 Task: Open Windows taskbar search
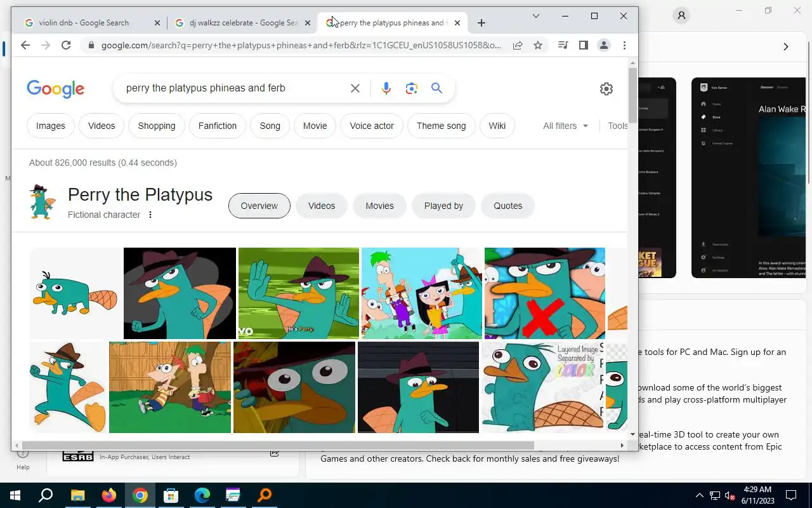point(46,495)
